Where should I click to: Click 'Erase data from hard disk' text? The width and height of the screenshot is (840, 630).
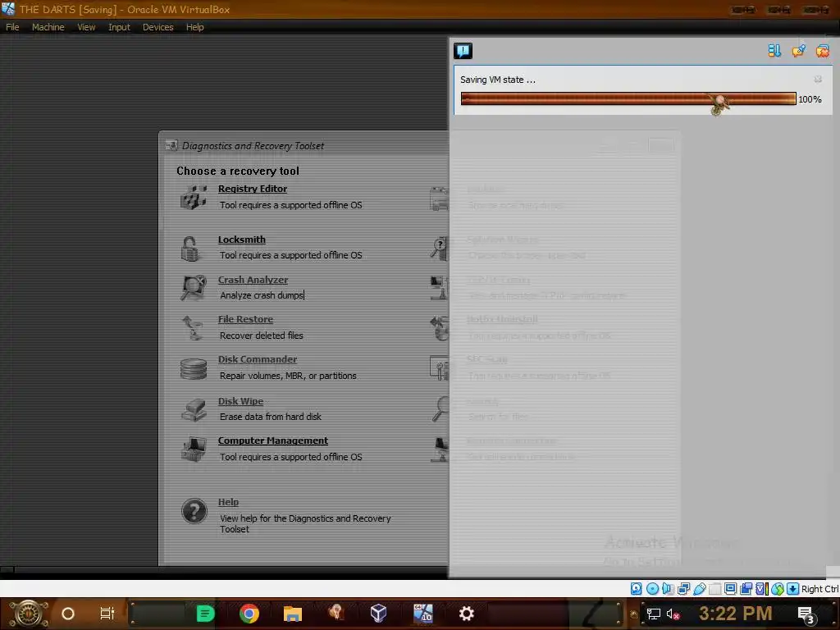tap(271, 416)
